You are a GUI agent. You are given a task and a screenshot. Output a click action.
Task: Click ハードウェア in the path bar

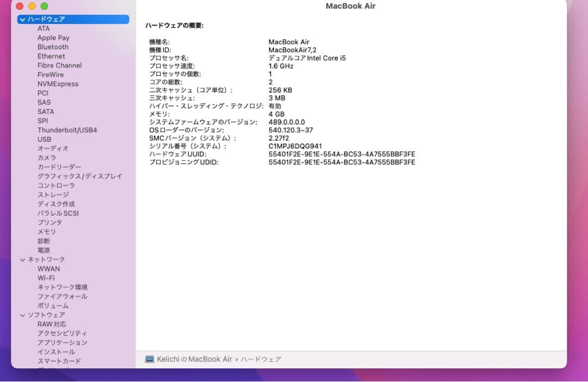[x=261, y=359]
